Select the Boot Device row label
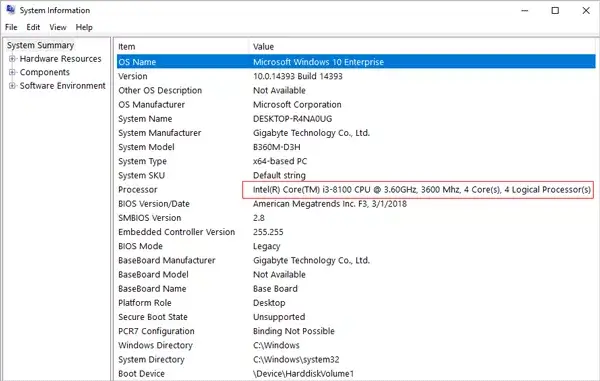 point(142,373)
